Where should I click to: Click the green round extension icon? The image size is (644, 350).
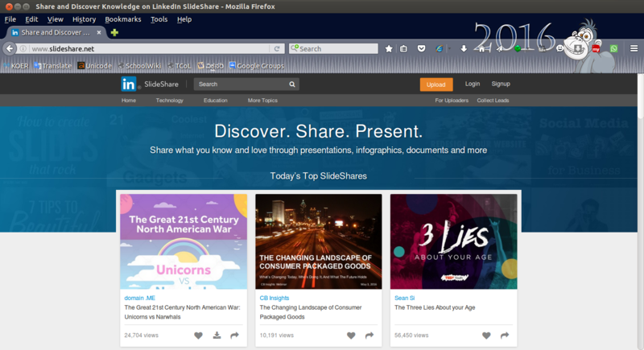[x=518, y=49]
